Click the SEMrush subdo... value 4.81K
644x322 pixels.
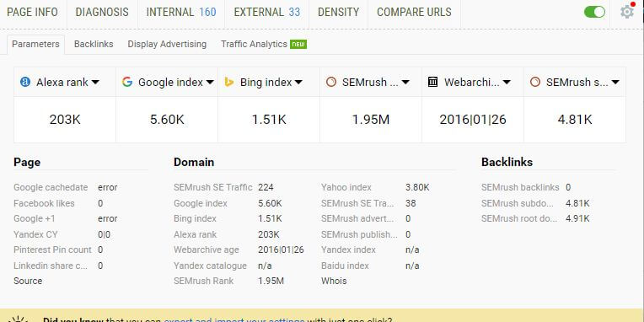(577, 203)
